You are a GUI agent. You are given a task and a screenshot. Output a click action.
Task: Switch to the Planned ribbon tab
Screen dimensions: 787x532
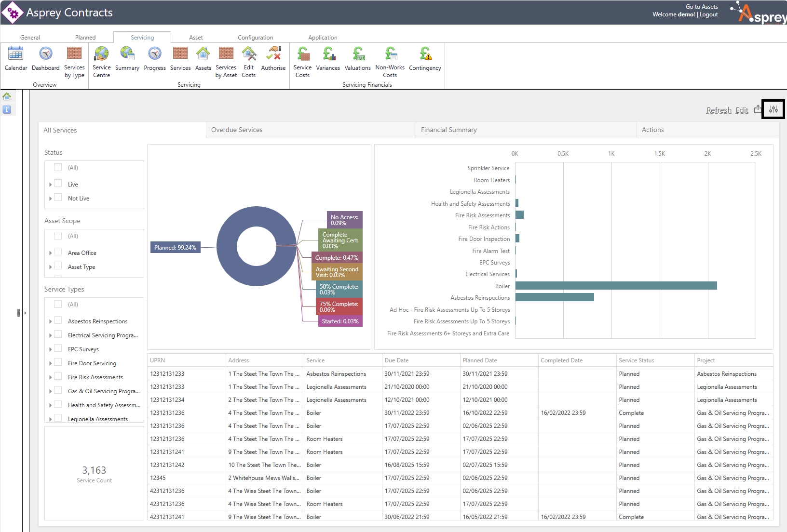point(85,38)
